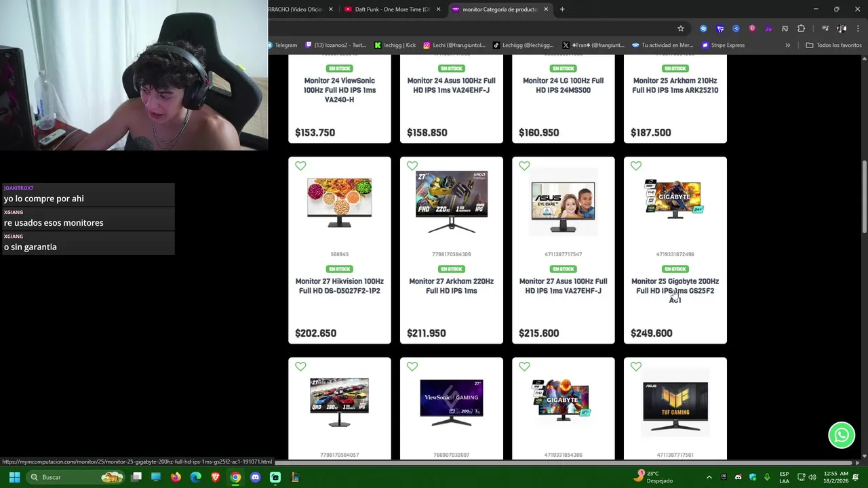Screen dimensions: 868x488
Task: Click Asus Eye Care monitor image
Action: click(564, 202)
